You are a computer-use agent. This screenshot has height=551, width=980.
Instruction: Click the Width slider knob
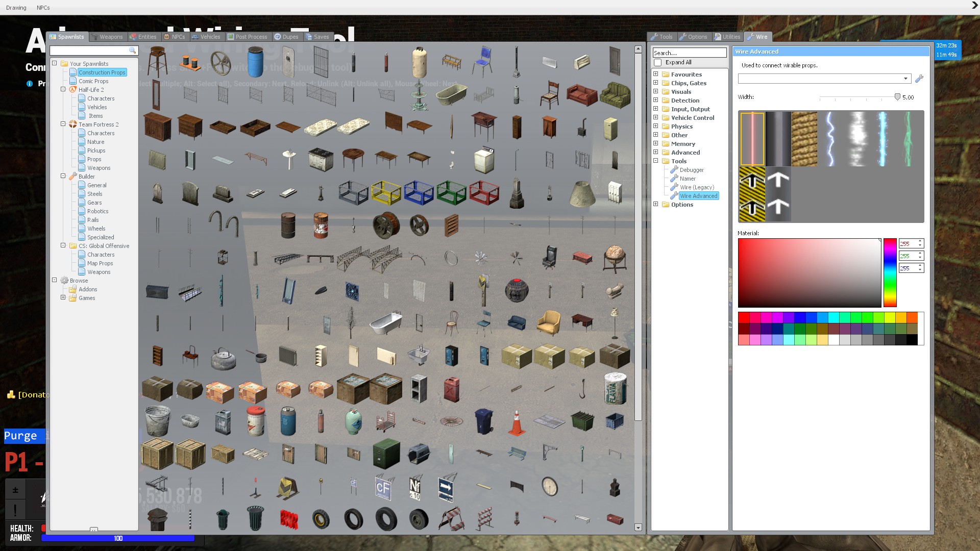coord(897,97)
